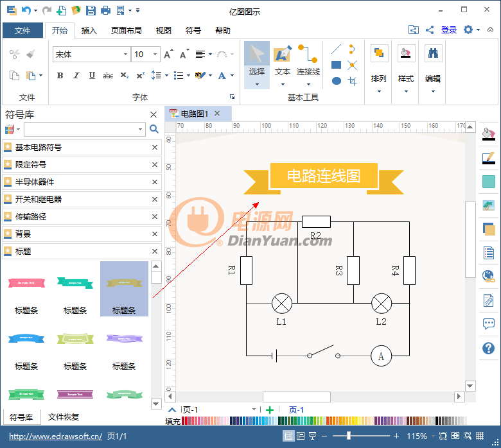This screenshot has height=448, width=501.
Task: Open the font size dropdown showing 10
Action: [155, 55]
